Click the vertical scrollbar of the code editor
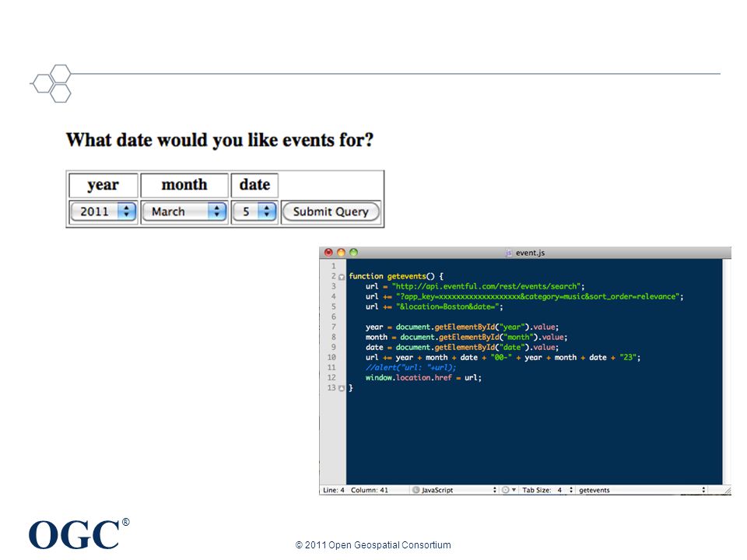747x560 pixels. point(727,372)
